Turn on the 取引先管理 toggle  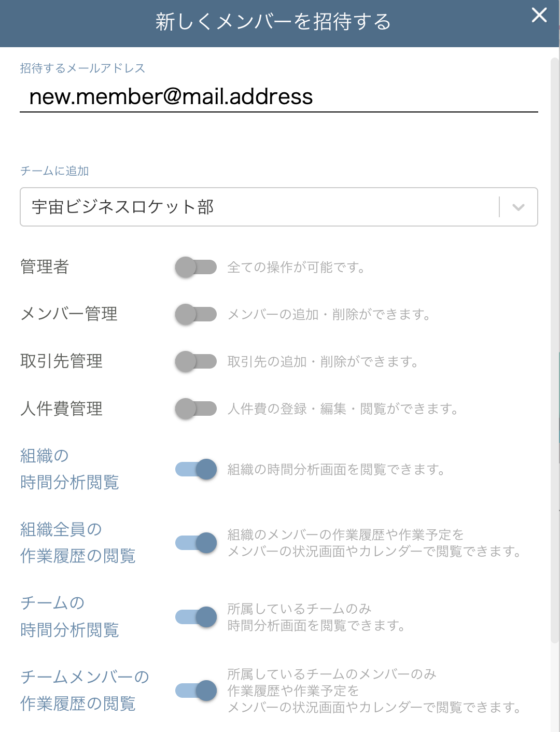coord(196,361)
